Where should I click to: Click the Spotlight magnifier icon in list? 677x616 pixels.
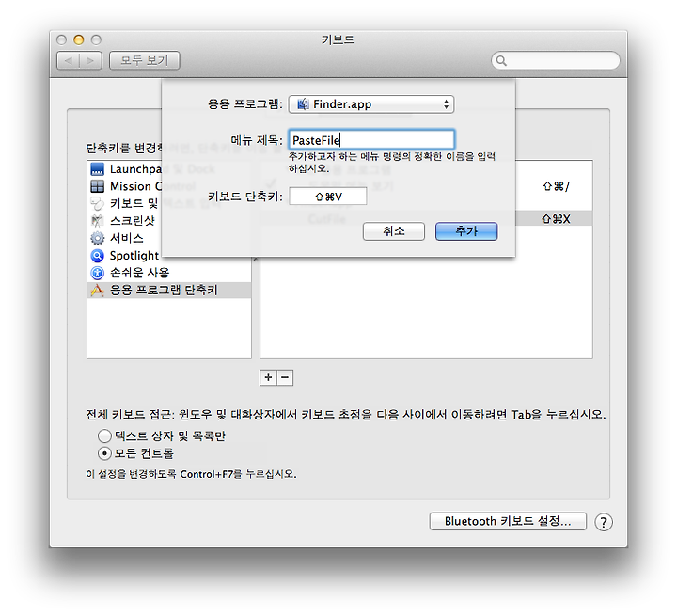click(98, 255)
